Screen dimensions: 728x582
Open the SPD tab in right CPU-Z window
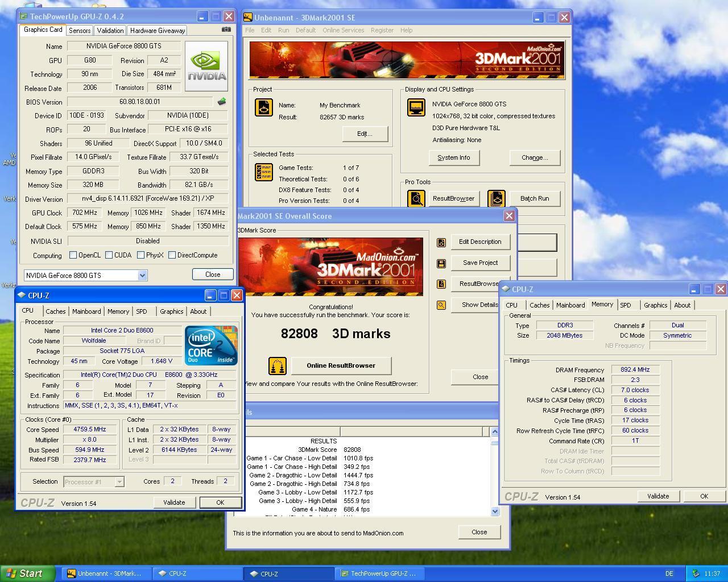click(x=626, y=305)
